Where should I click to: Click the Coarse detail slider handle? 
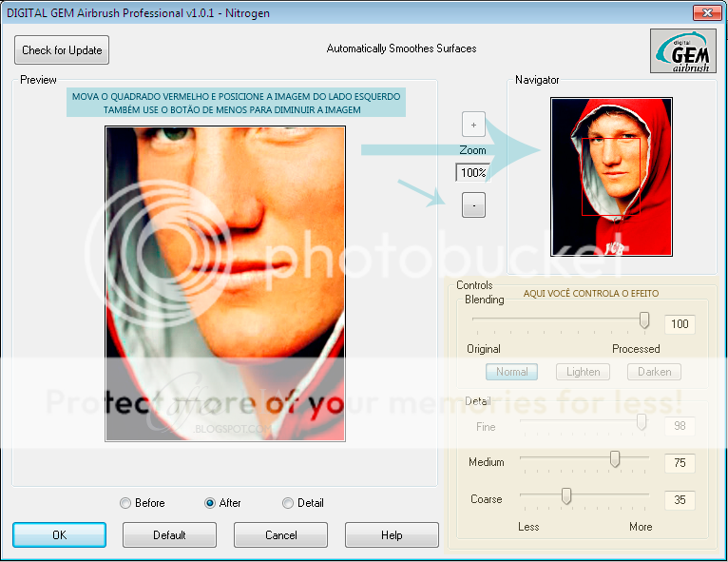click(x=566, y=496)
